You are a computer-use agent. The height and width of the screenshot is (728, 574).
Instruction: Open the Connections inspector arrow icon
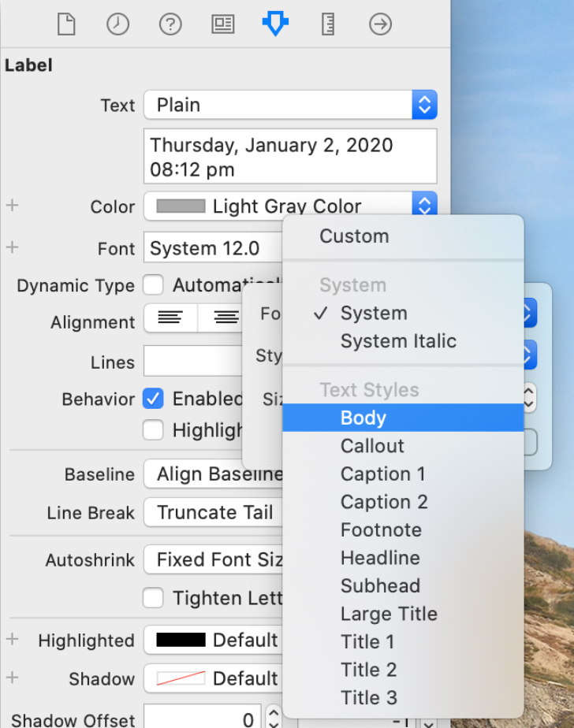(x=380, y=24)
